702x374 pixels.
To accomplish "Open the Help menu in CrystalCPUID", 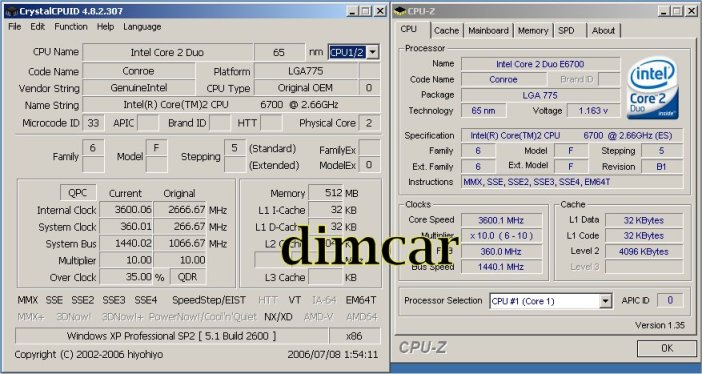I will [105, 27].
